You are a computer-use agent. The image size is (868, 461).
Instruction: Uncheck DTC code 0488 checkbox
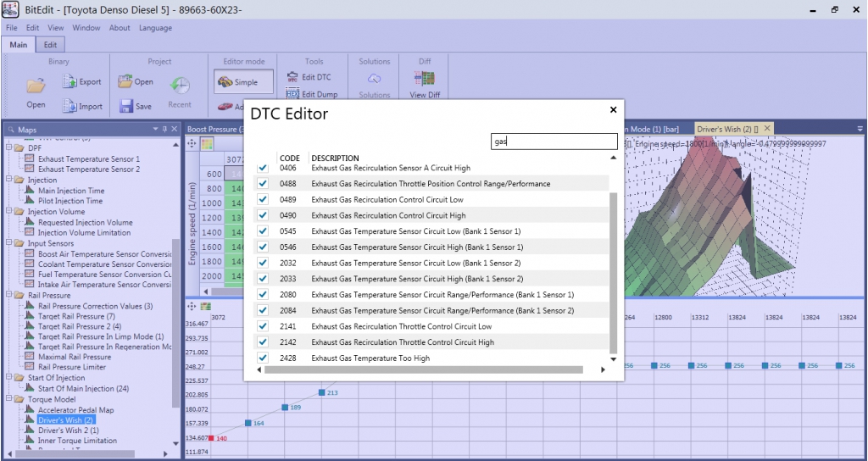(263, 183)
